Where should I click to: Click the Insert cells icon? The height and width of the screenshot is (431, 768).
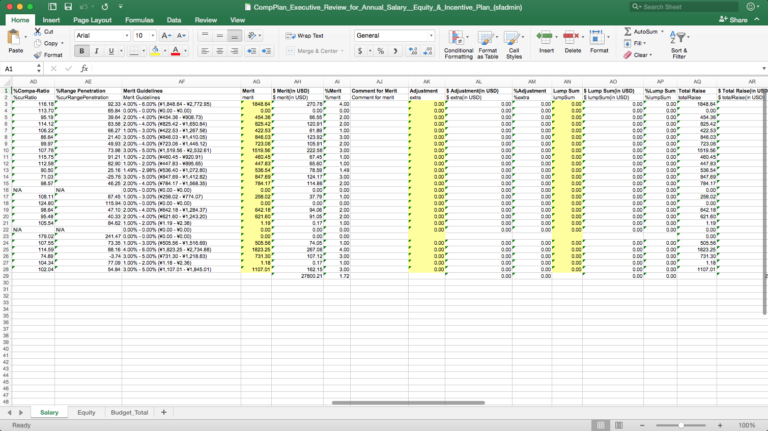(546, 38)
